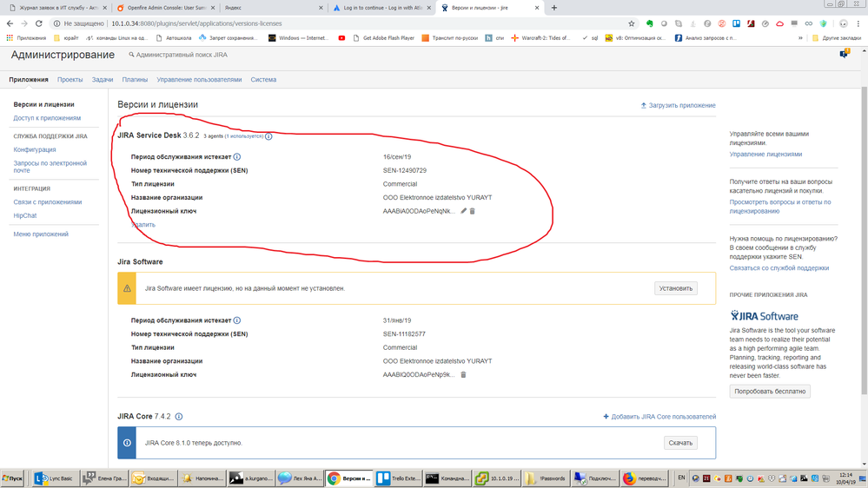Open the browser menu with the three dots
Screen dimensions: 868x488
tap(858, 23)
